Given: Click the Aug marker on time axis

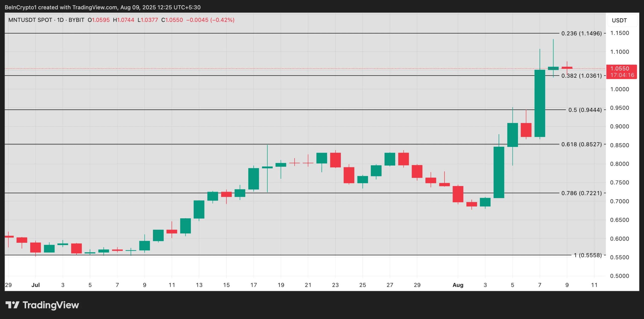Looking at the screenshot, I should [x=458, y=285].
